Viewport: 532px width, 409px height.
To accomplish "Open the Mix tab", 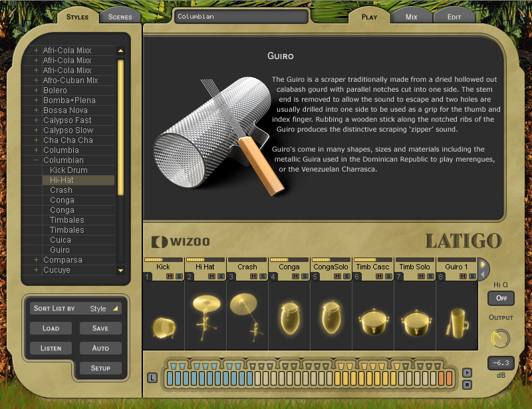I will pyautogui.click(x=412, y=17).
